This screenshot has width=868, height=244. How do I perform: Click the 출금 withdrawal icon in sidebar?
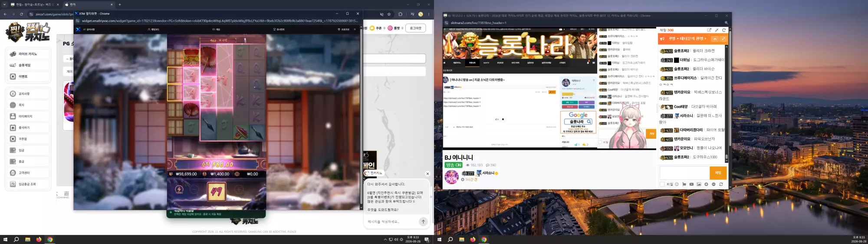(x=13, y=162)
